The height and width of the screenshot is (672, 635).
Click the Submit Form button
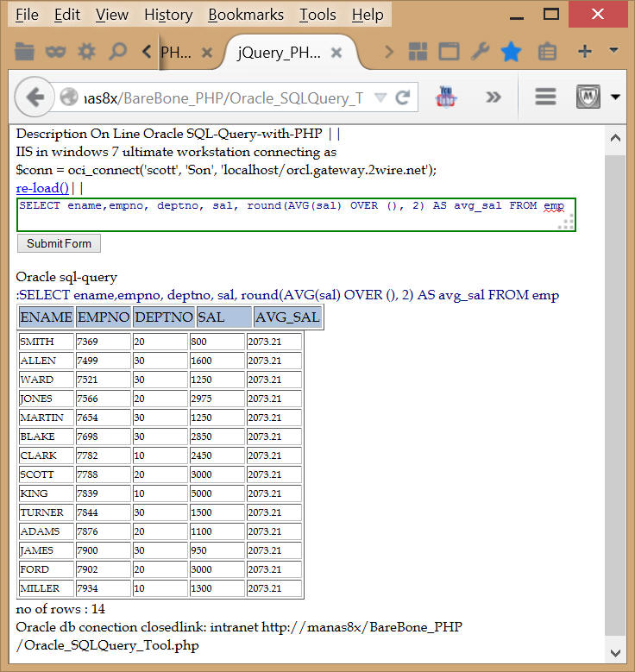59,243
